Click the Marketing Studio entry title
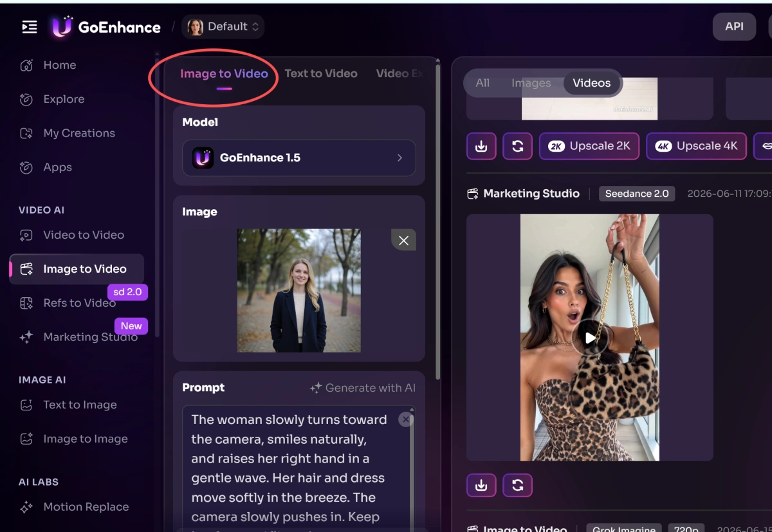 click(x=531, y=194)
